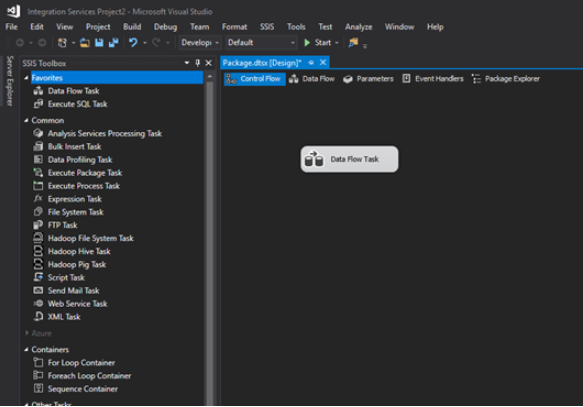Open the Help menu
Screen dimensions: 583x407
coord(435,27)
